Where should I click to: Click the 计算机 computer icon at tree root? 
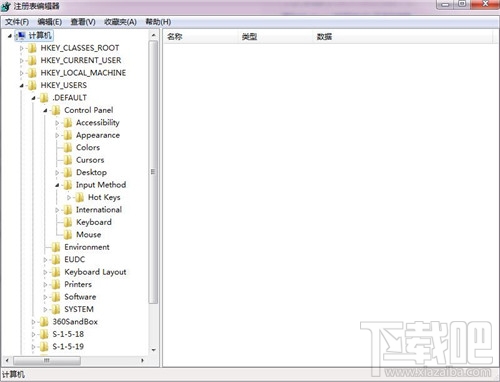(x=21, y=36)
